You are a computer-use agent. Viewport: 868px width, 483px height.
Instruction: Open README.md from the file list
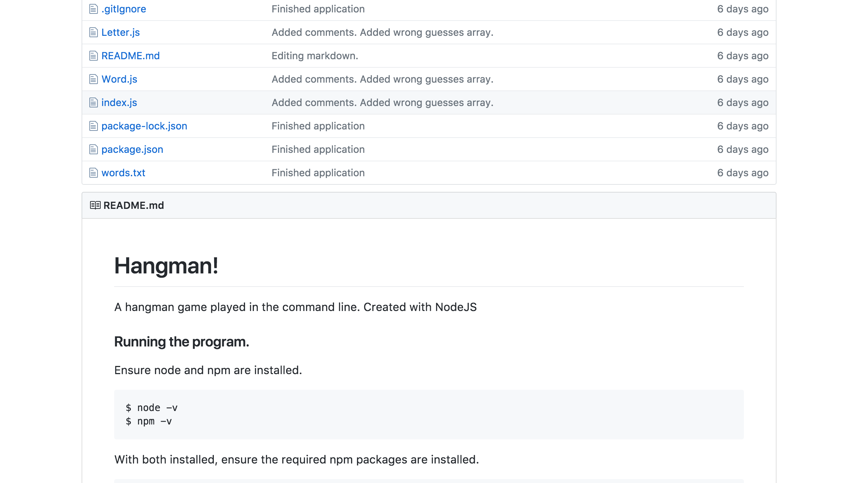pos(130,56)
